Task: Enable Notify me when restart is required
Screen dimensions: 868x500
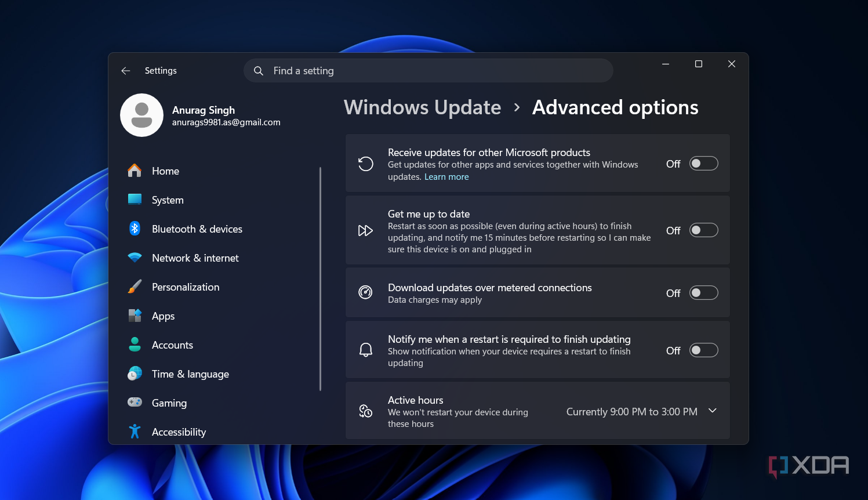Action: click(703, 350)
